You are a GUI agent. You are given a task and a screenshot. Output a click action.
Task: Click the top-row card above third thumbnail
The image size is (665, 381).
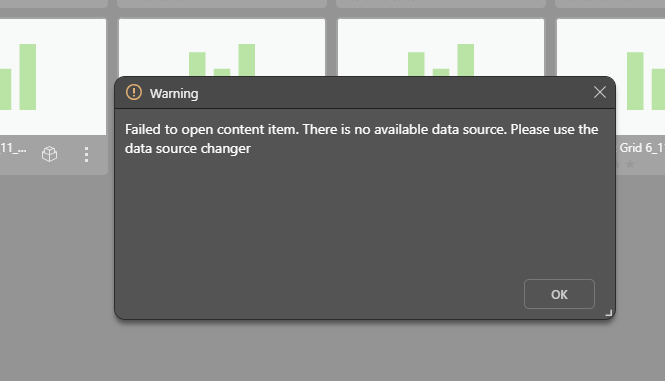(x=441, y=3)
